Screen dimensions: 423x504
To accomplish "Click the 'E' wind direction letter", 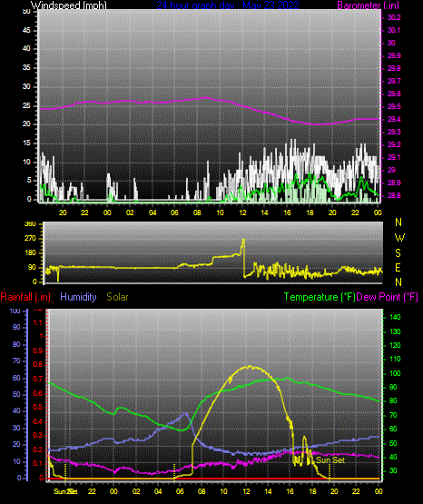I will 398,267.
